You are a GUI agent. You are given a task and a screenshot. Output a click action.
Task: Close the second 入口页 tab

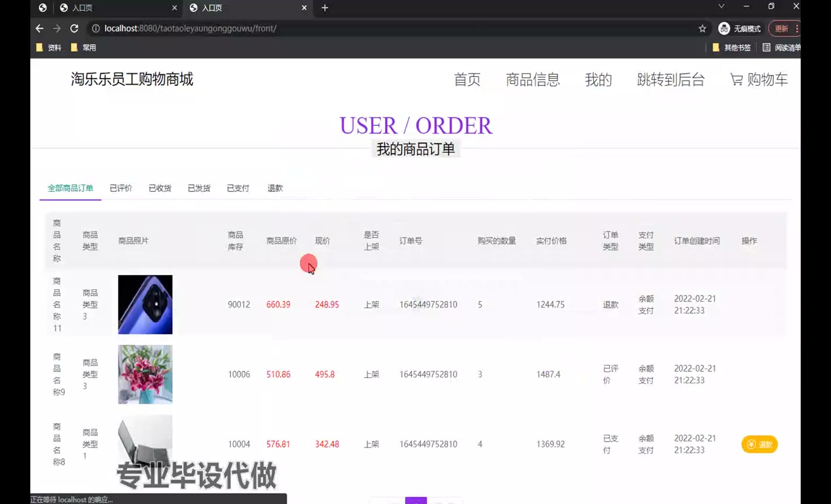(304, 8)
